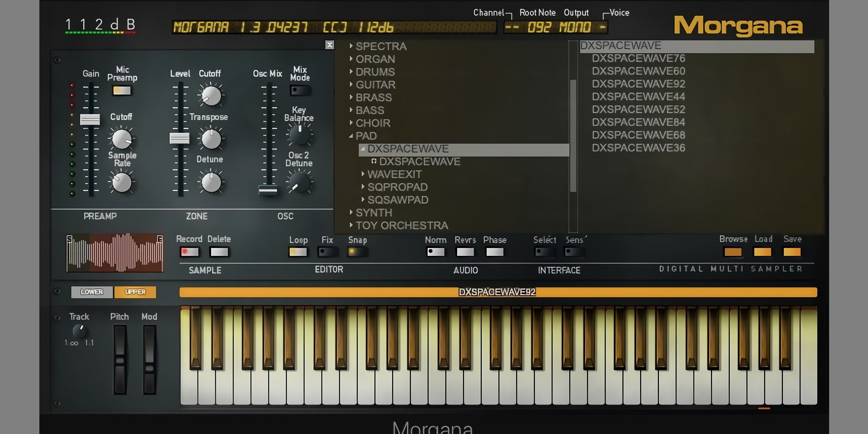868x434 pixels.
Task: Toggle the Mic Preamp switch
Action: click(x=122, y=91)
